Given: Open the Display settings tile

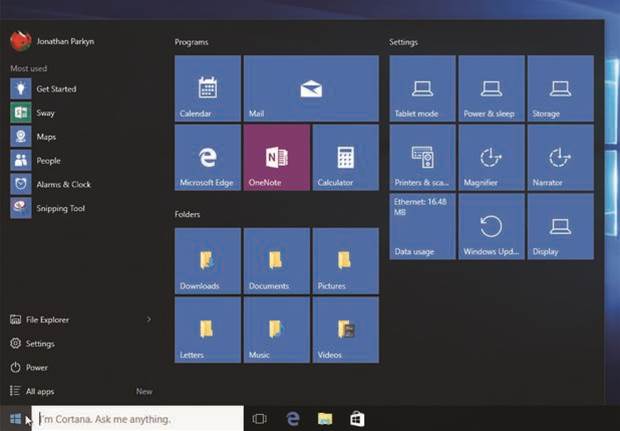Looking at the screenshot, I should point(560,226).
